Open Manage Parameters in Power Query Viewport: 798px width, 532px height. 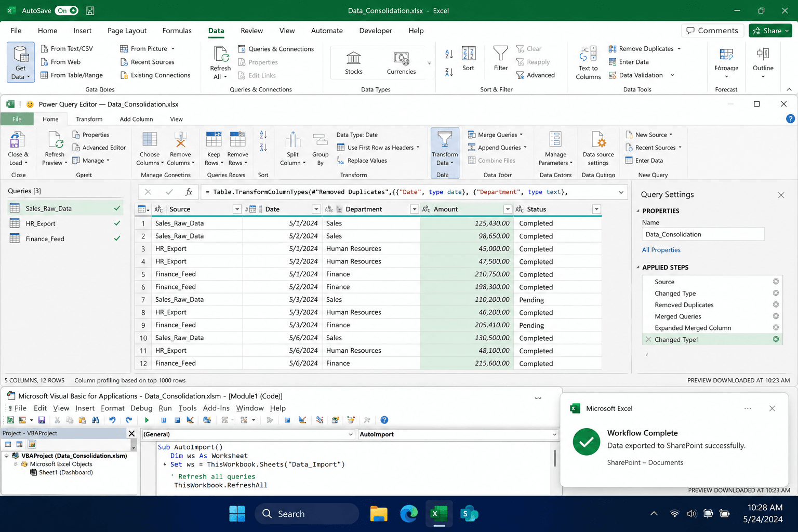coord(555,149)
